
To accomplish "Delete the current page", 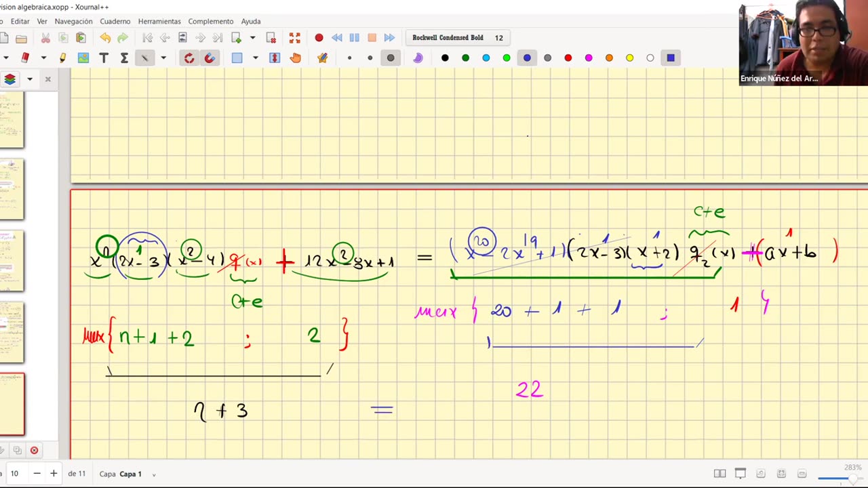I will (x=271, y=38).
